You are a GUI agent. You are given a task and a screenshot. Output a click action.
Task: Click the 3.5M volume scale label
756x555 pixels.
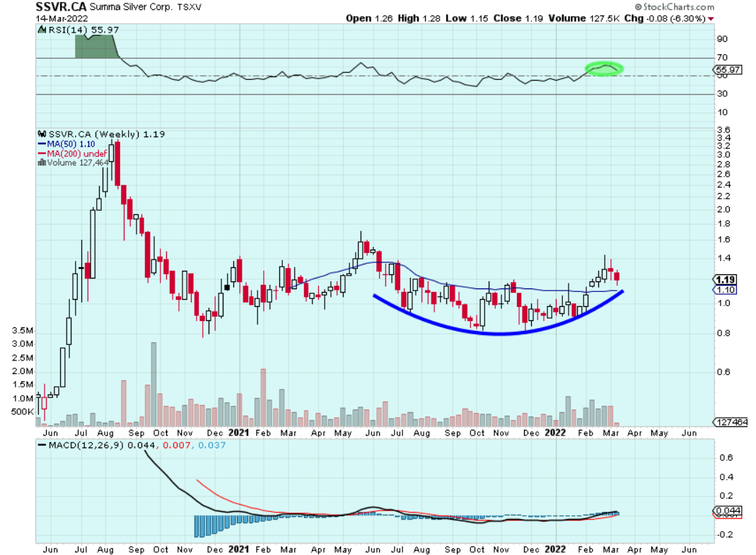(x=23, y=331)
